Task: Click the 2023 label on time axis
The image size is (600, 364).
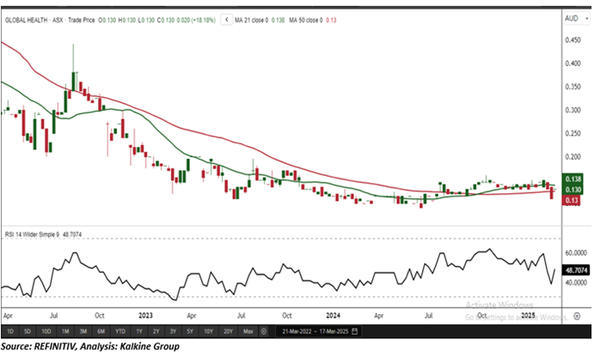Action: 145,316
